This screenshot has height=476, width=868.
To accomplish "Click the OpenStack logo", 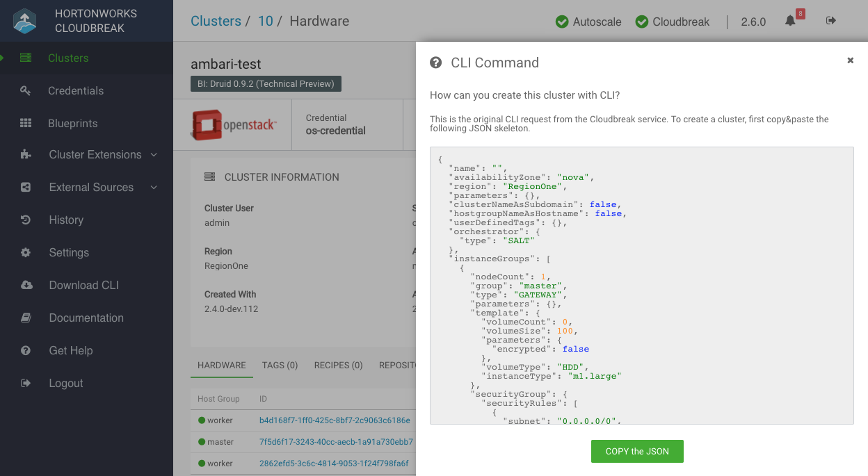I will (234, 124).
